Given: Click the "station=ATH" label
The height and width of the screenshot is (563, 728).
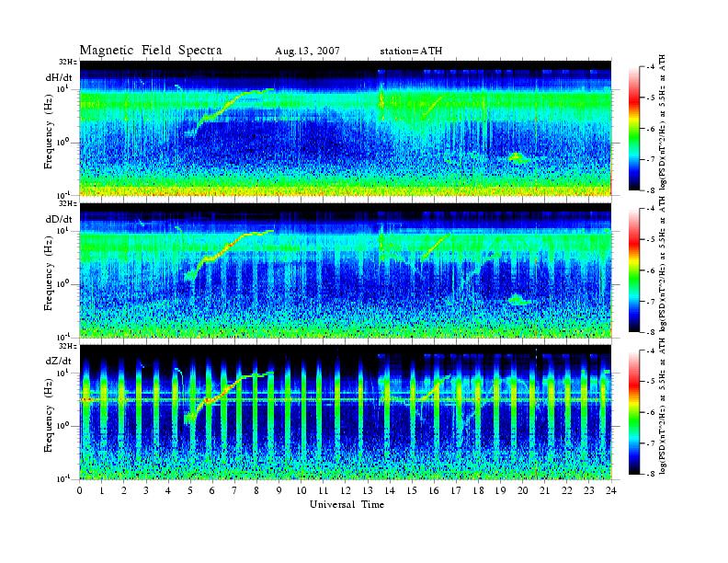Looking at the screenshot, I should (x=411, y=52).
